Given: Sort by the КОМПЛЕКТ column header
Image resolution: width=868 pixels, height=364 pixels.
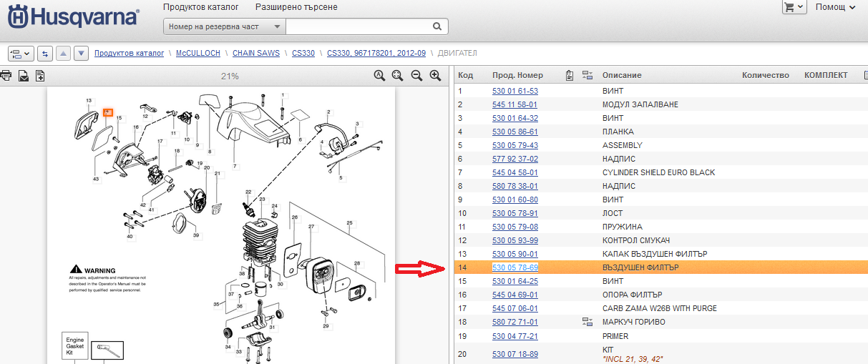Looking at the screenshot, I should coord(826,75).
